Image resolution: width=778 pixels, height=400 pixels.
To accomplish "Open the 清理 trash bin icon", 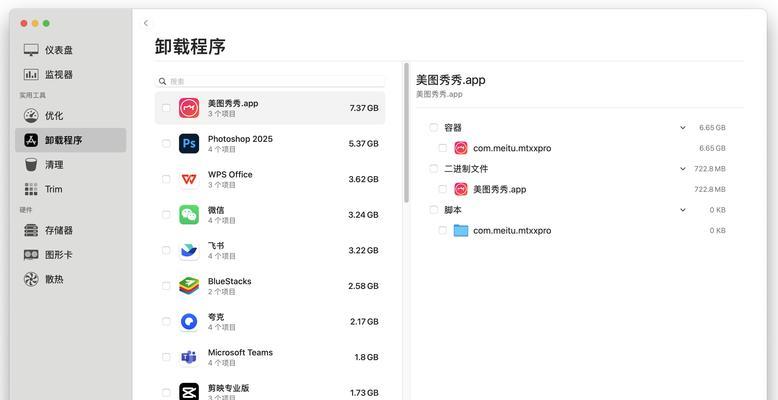I will (x=31, y=164).
